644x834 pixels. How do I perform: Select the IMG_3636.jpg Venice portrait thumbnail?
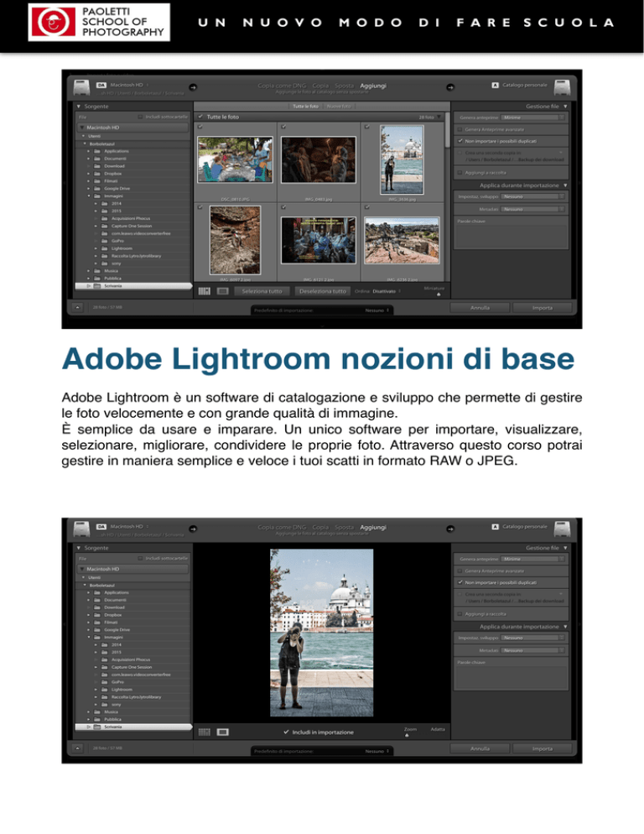point(402,159)
